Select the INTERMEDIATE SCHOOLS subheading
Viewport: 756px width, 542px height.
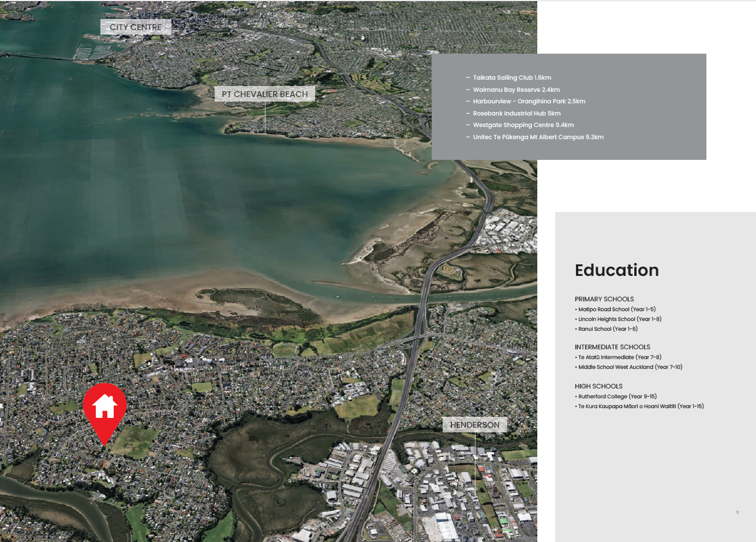point(612,347)
